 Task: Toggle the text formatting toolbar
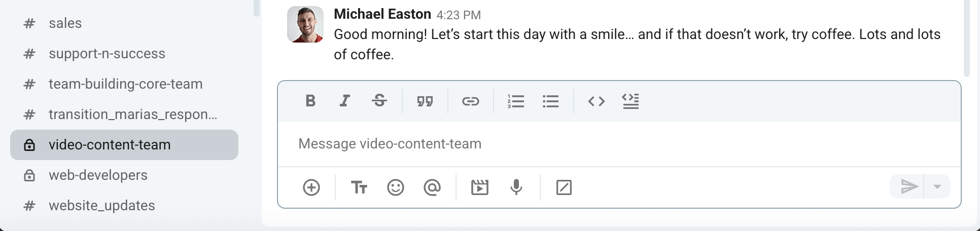pyautogui.click(x=359, y=187)
